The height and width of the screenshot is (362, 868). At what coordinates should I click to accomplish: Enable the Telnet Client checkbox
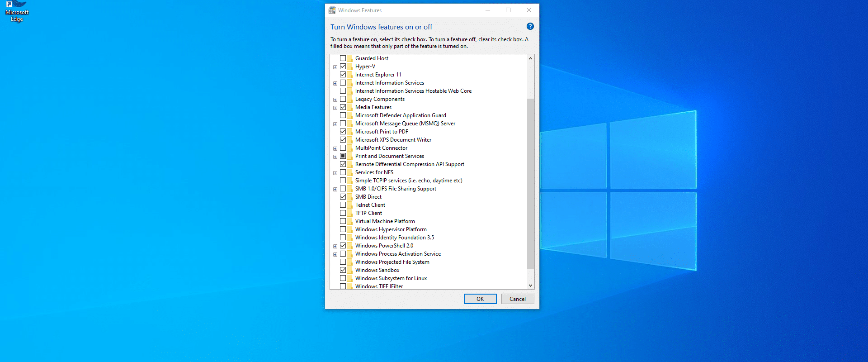tap(343, 205)
